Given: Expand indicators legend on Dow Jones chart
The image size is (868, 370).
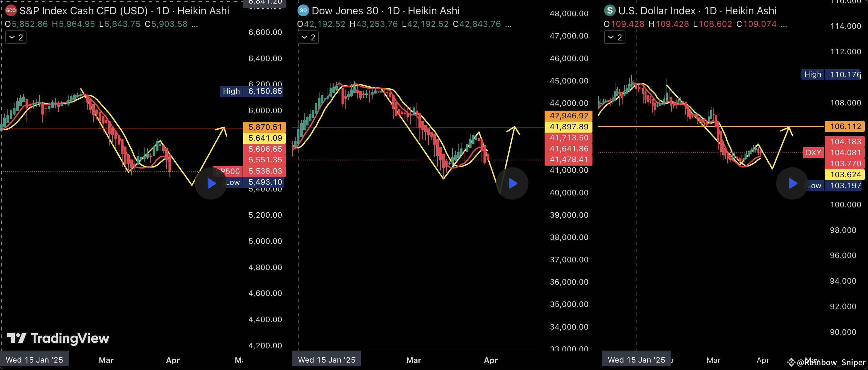Looking at the screenshot, I should pyautogui.click(x=308, y=38).
